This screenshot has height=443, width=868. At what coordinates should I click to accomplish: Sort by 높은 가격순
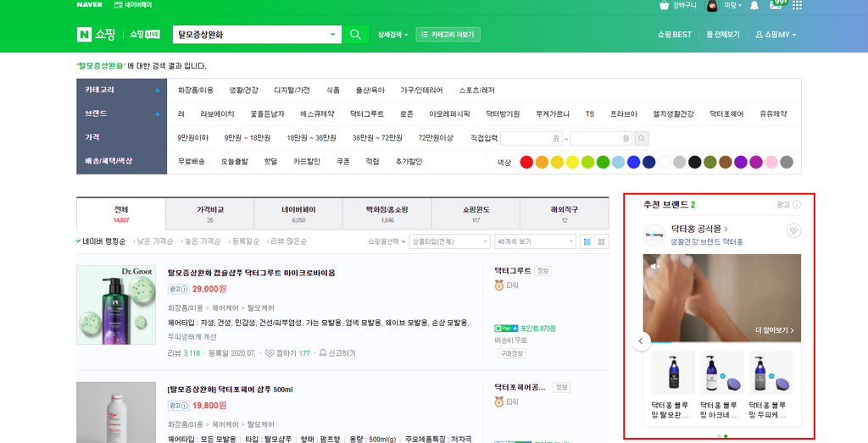[x=203, y=241]
